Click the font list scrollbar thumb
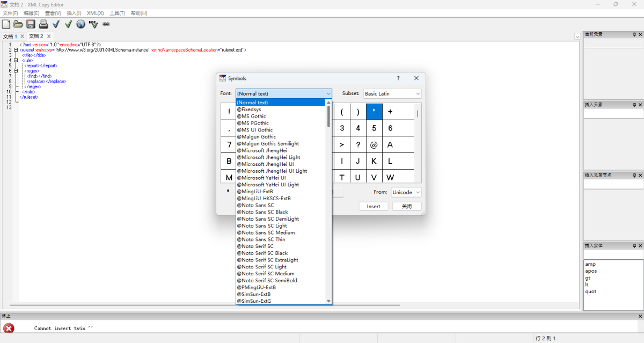Screen dimensions: 644x343 click(x=328, y=116)
